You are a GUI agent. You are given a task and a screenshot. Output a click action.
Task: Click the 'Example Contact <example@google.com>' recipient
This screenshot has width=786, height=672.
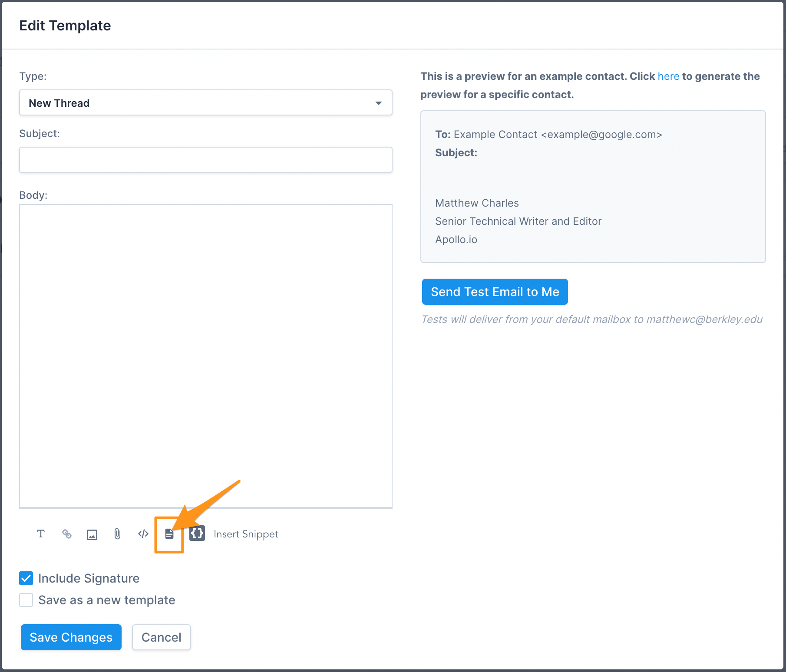pyautogui.click(x=558, y=135)
